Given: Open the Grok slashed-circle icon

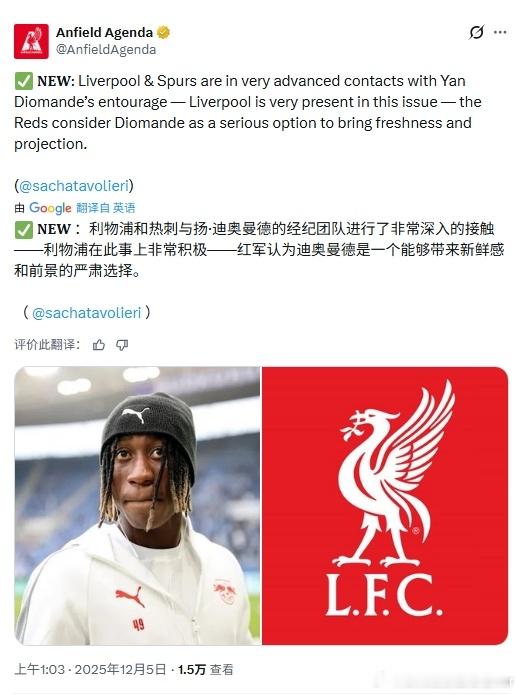Looking at the screenshot, I should tap(476, 32).
